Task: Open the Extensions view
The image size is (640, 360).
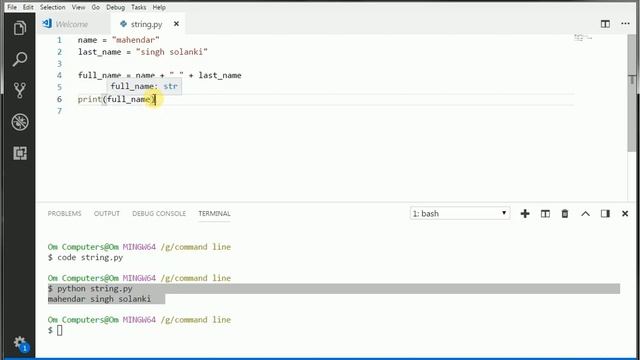Action: point(20,153)
